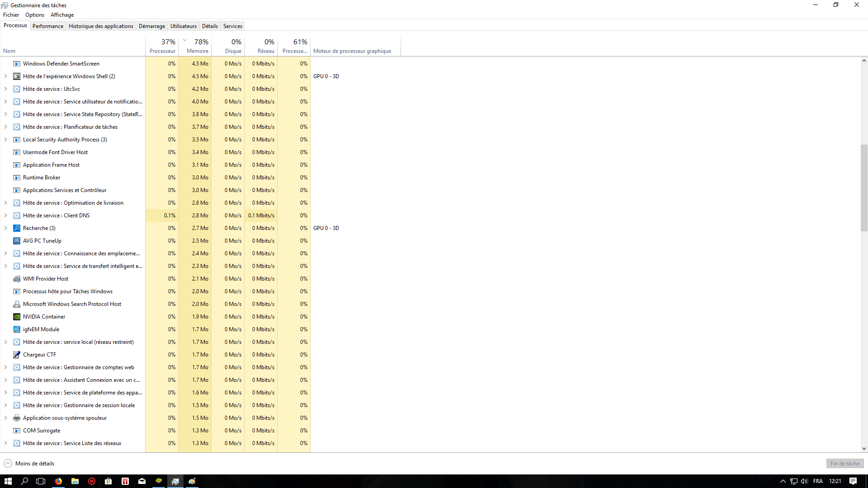Expand Hôte de l'expérience Windows Shell group
This screenshot has height=488, width=868.
pyautogui.click(x=6, y=76)
